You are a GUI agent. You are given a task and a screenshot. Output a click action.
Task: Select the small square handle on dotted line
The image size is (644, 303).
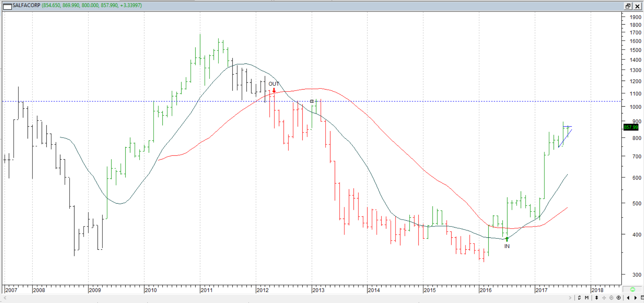312,101
